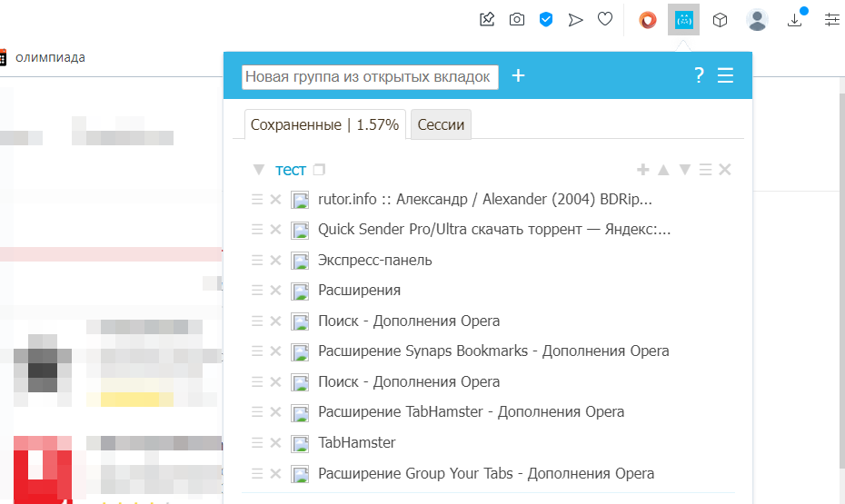Open тест group in new window icon
Viewport: 845px width, 504px height.
319,170
